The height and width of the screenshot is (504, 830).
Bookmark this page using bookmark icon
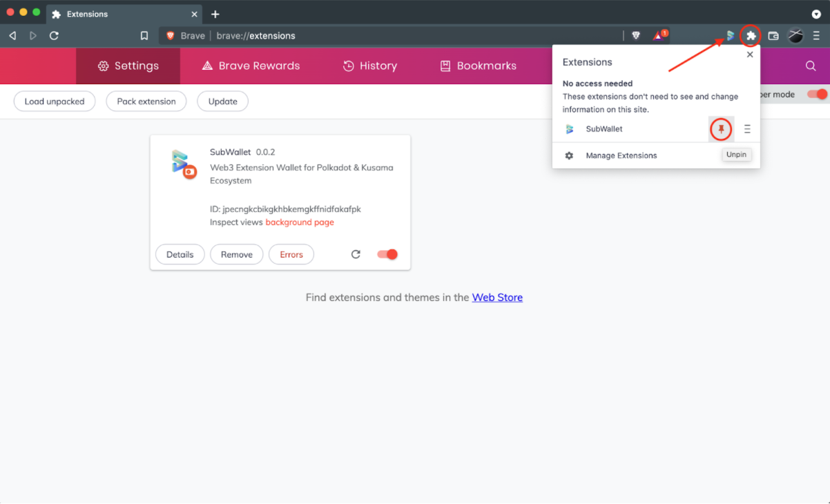pyautogui.click(x=144, y=36)
